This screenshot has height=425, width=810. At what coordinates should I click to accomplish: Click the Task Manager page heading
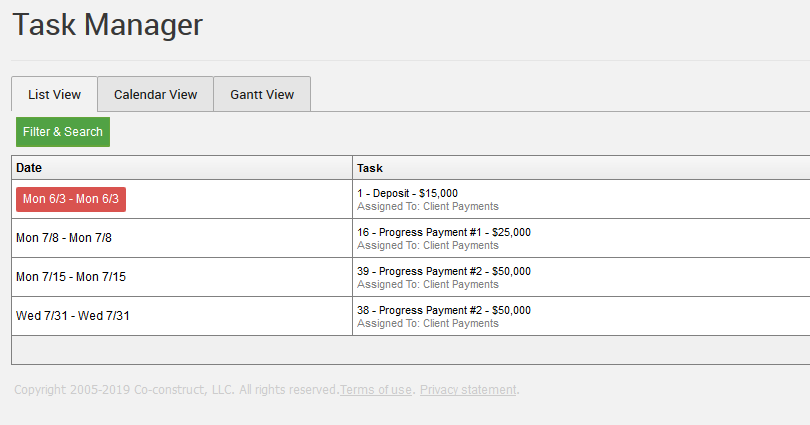click(x=107, y=25)
